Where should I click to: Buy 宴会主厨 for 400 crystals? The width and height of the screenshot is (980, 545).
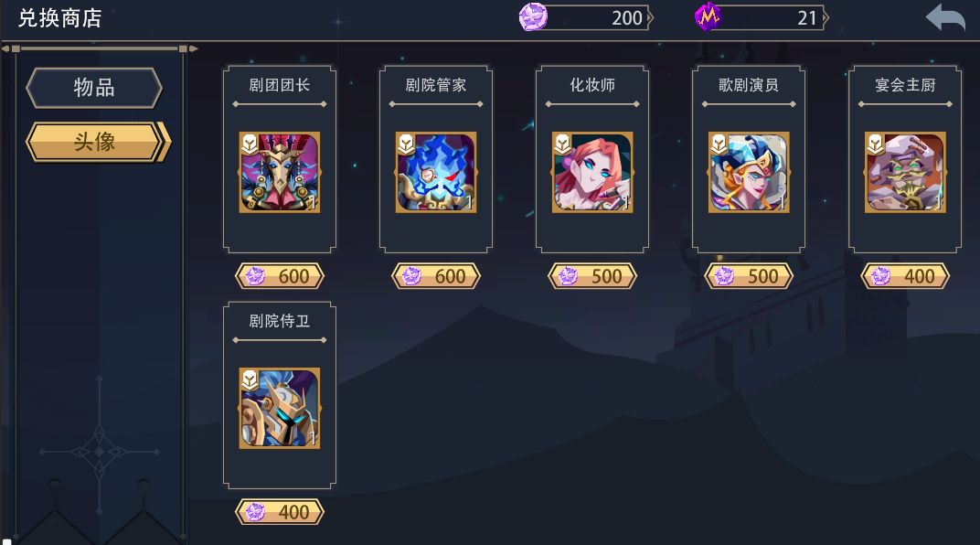[904, 275]
